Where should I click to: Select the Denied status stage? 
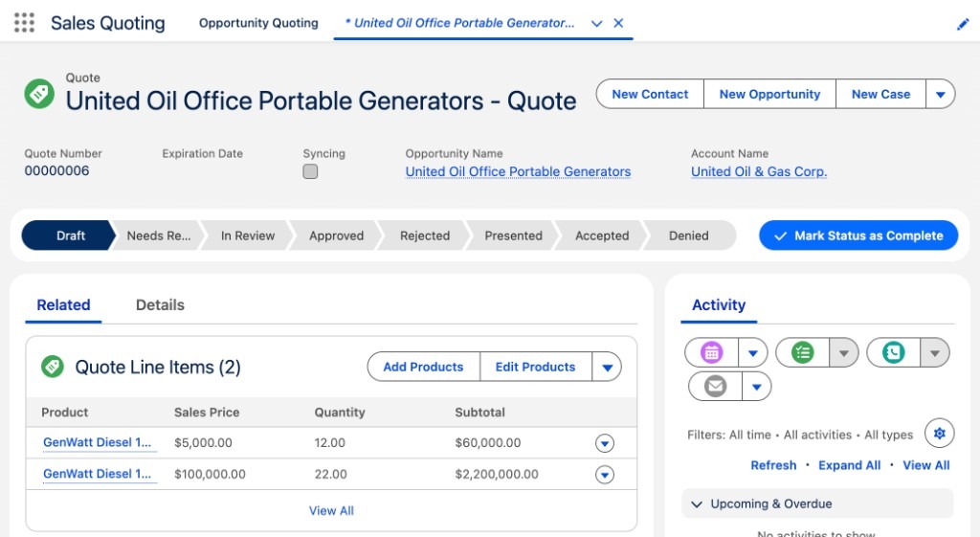(x=689, y=235)
